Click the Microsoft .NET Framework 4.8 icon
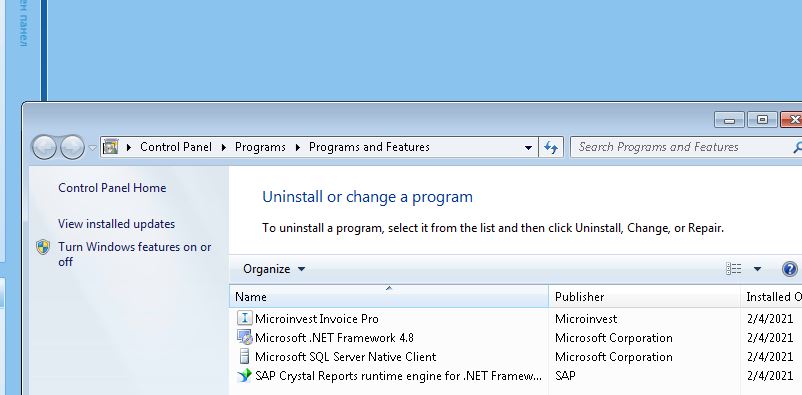802x395 pixels. click(244, 337)
